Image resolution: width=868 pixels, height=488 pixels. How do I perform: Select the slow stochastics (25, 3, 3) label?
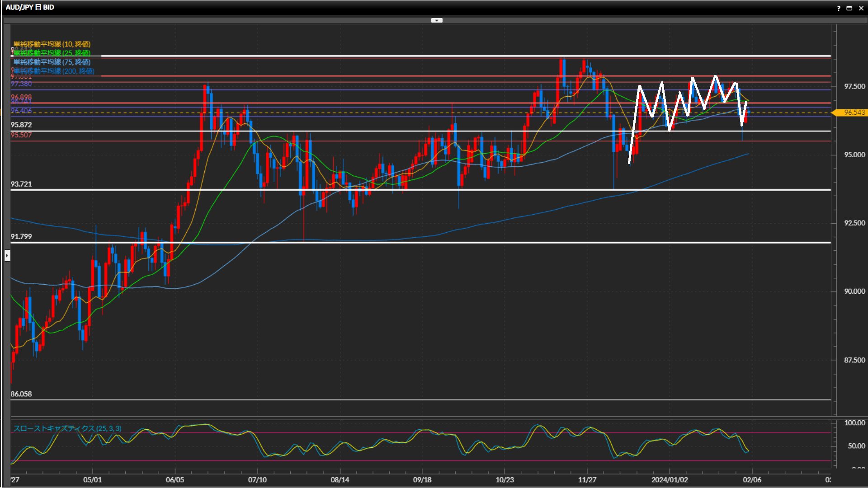coord(67,428)
